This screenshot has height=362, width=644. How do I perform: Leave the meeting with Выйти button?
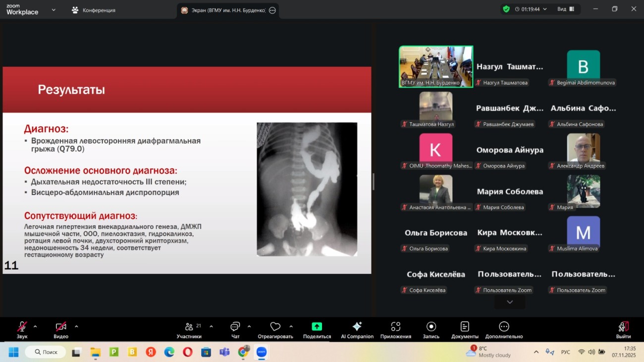[x=623, y=330]
